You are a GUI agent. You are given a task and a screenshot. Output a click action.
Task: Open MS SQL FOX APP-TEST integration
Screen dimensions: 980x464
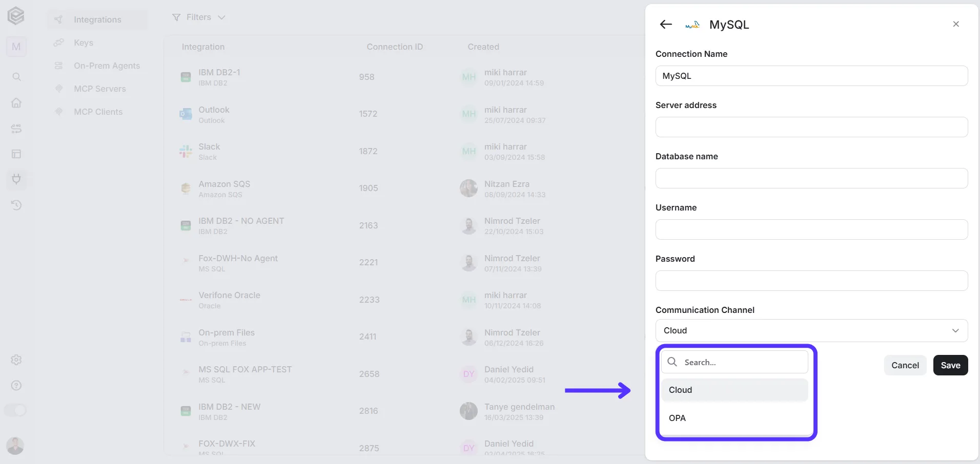(404, 374)
